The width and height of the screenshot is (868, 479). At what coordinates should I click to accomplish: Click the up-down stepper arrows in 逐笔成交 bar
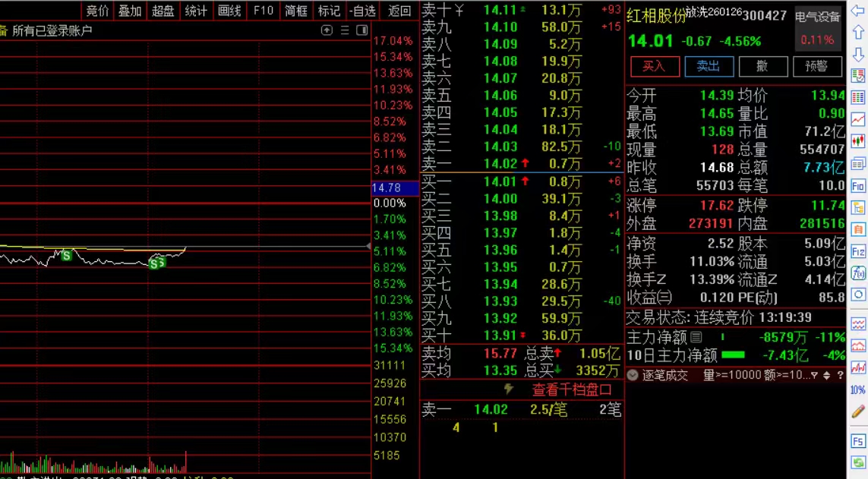(826, 375)
